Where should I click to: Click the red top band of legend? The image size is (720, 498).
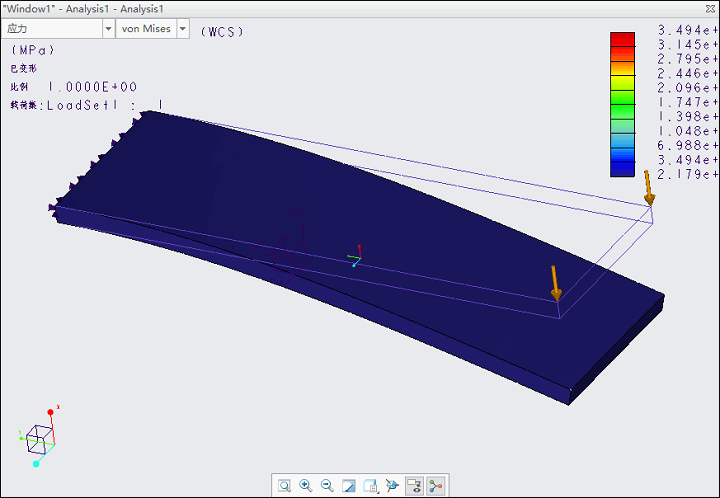(x=622, y=39)
